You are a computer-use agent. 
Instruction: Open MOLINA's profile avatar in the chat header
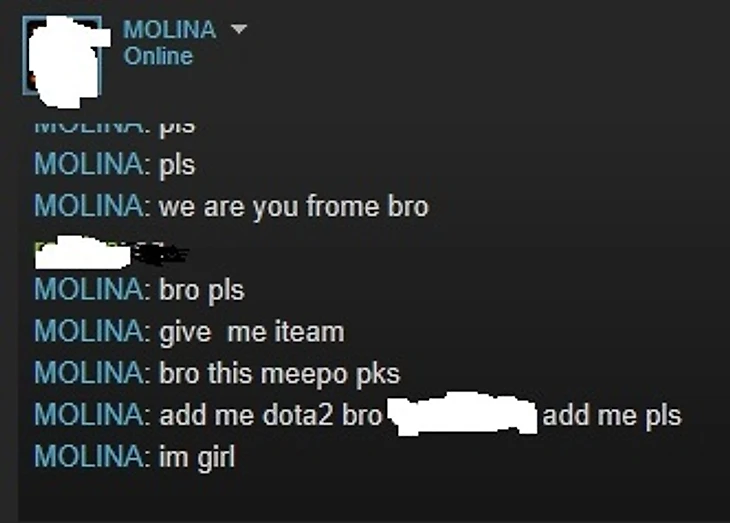coord(62,55)
